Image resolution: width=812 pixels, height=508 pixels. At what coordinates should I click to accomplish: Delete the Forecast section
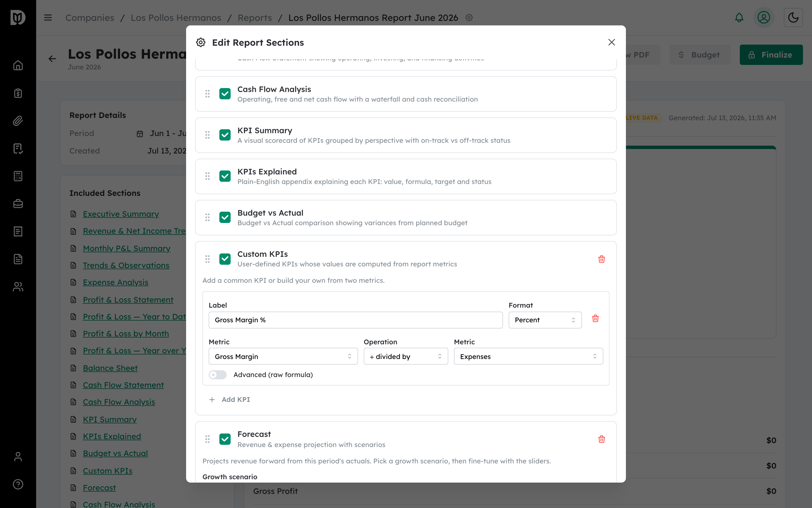pos(602,439)
